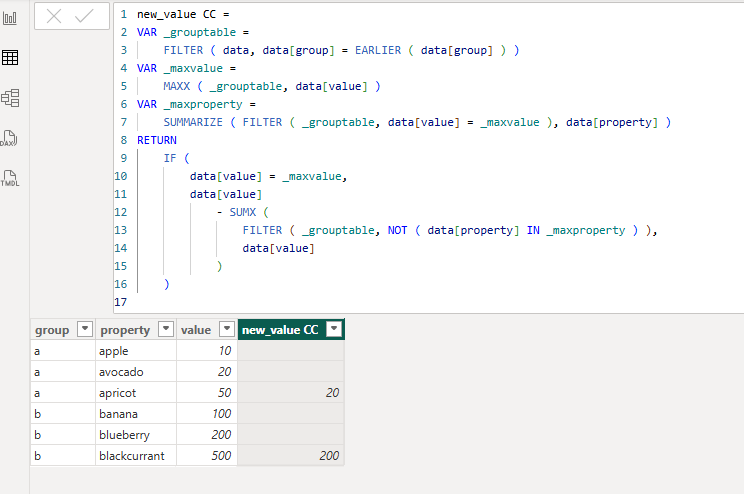Image resolution: width=744 pixels, height=494 pixels.
Task: Open the Report view
Action: [x=10, y=18]
